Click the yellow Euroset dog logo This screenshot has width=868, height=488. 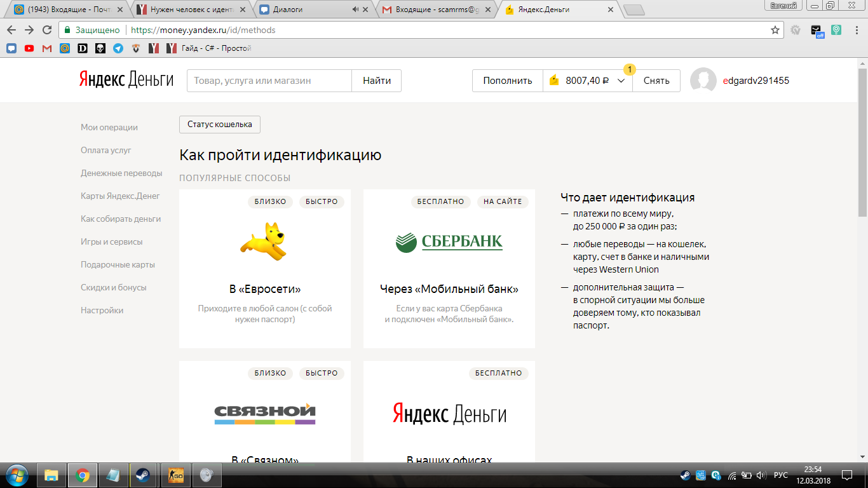264,241
